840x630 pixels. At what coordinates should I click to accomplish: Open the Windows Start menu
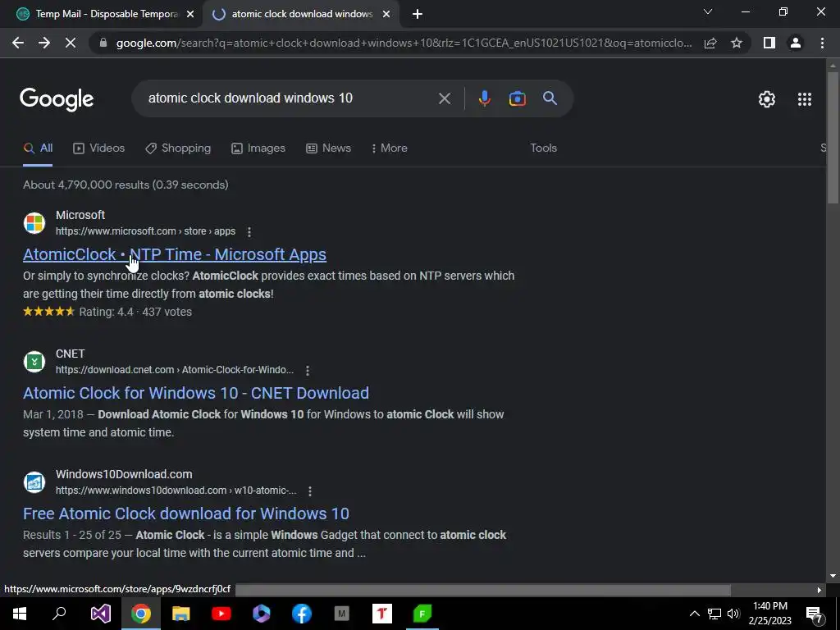pyautogui.click(x=20, y=614)
